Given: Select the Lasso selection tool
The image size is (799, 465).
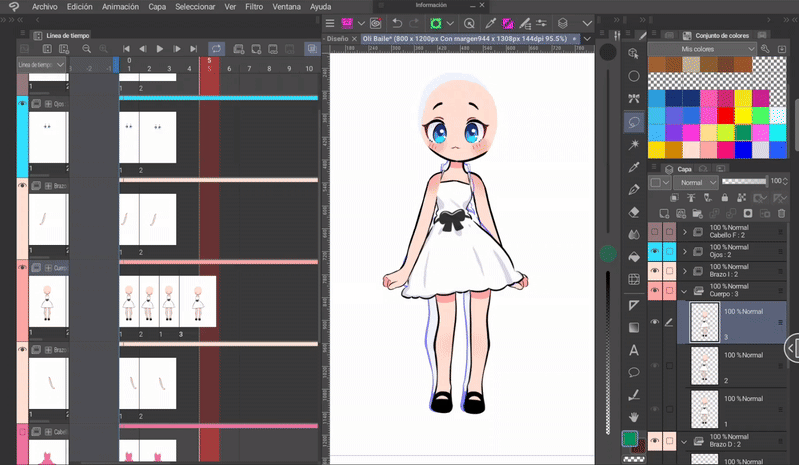Looking at the screenshot, I should (x=634, y=122).
